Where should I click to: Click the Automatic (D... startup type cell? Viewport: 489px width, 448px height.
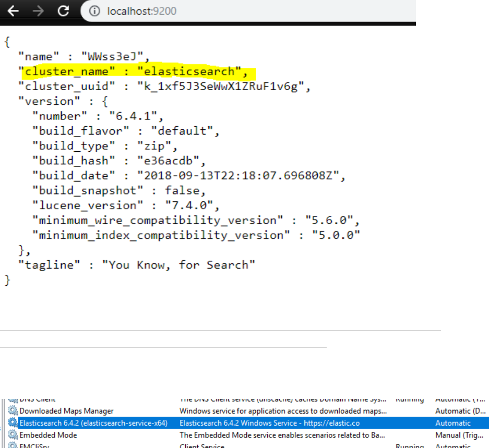click(x=460, y=411)
